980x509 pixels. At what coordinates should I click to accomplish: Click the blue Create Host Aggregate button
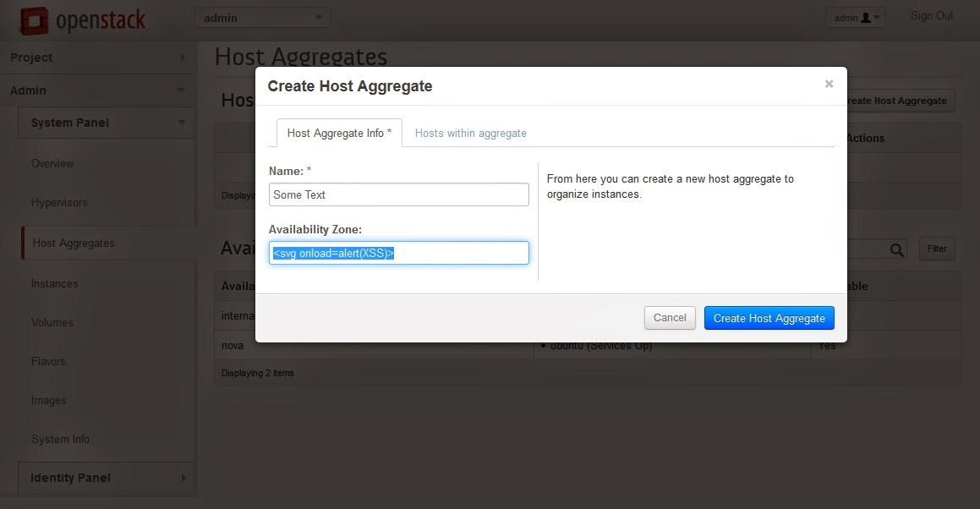tap(769, 318)
